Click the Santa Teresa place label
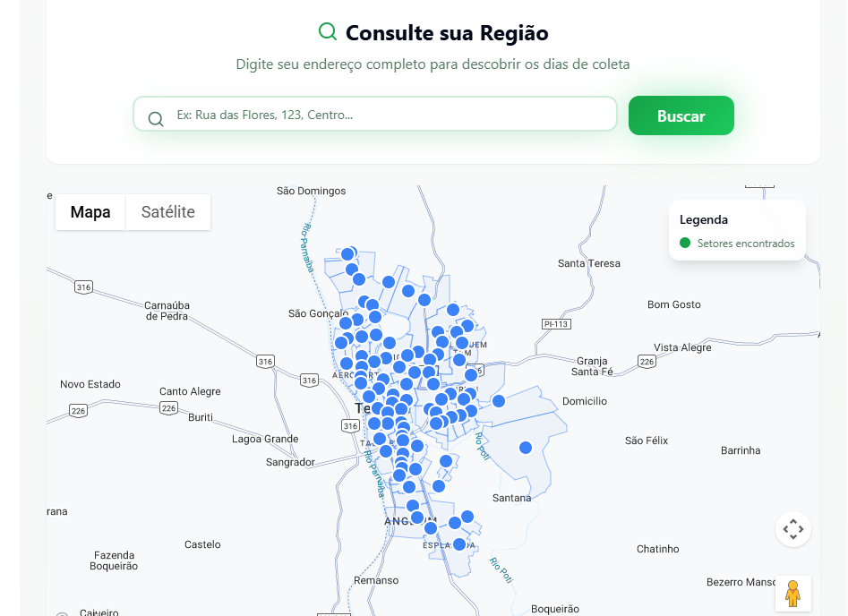Viewport: 848px width, 616px height. point(588,263)
